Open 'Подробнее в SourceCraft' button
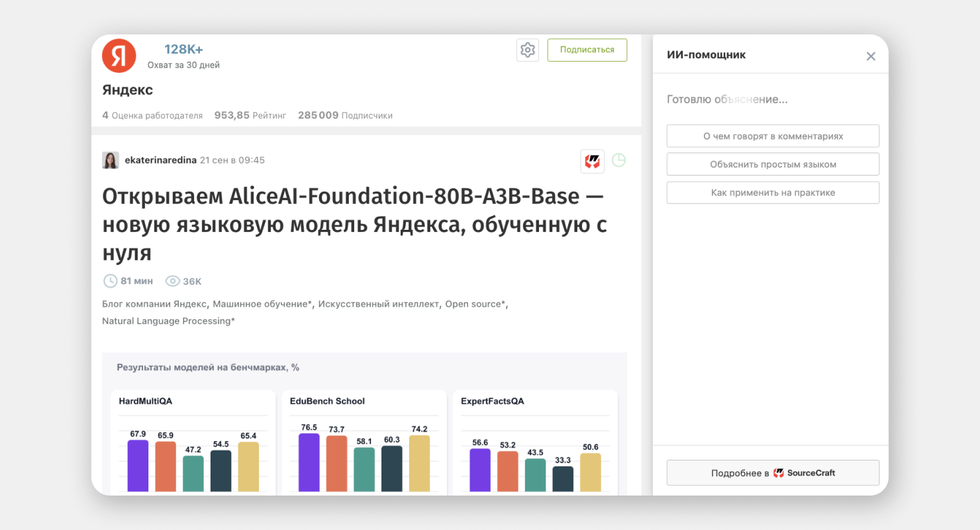 point(773,473)
